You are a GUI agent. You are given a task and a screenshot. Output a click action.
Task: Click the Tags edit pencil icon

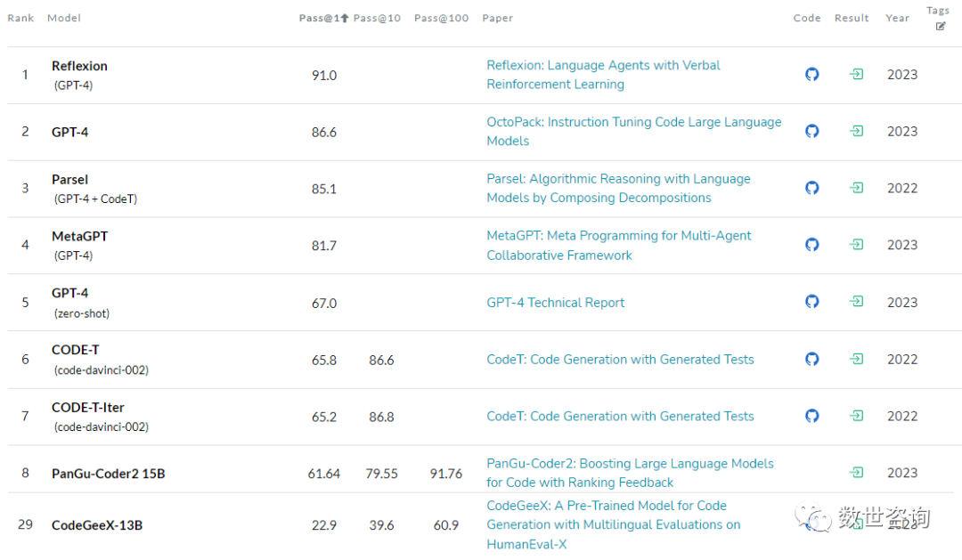[941, 27]
